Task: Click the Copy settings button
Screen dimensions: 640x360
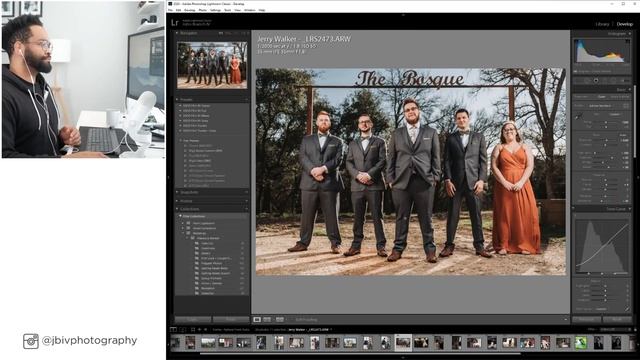Action: click(x=193, y=320)
